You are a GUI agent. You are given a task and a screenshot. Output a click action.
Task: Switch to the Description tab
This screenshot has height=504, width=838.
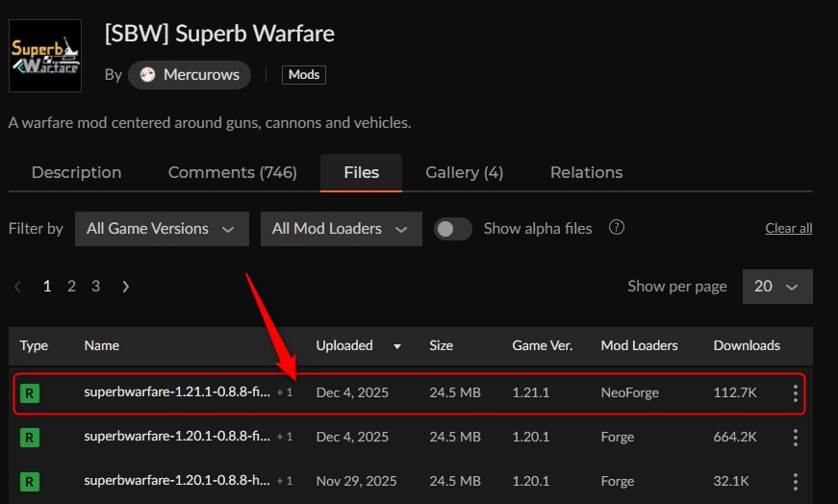(x=76, y=172)
